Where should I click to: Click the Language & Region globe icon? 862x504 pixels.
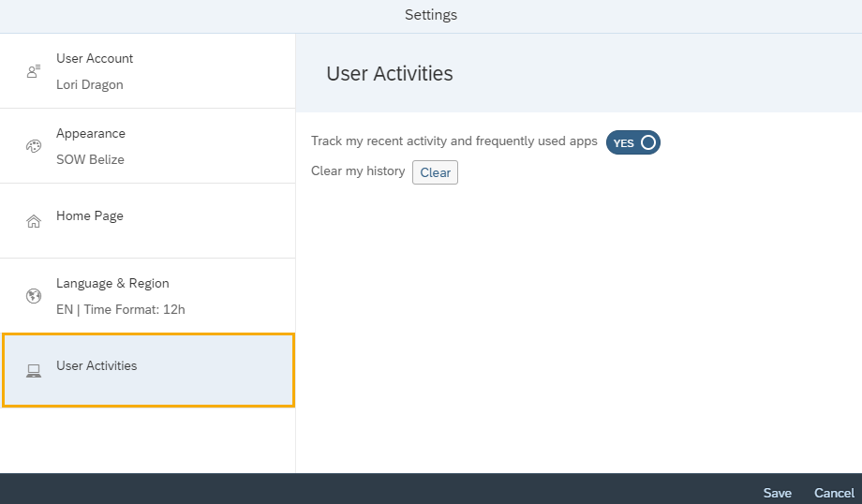34,296
